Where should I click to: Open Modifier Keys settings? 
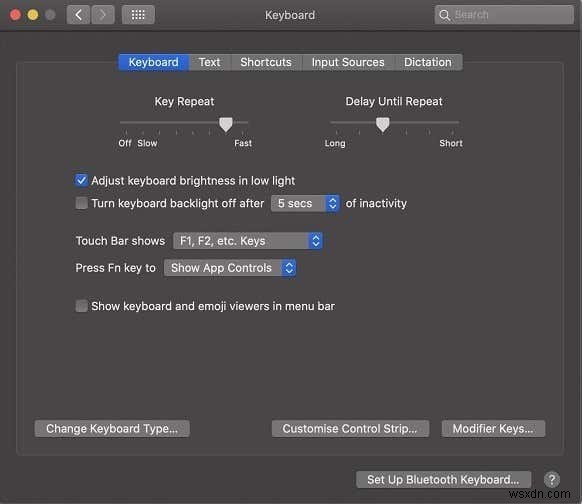[x=493, y=429]
